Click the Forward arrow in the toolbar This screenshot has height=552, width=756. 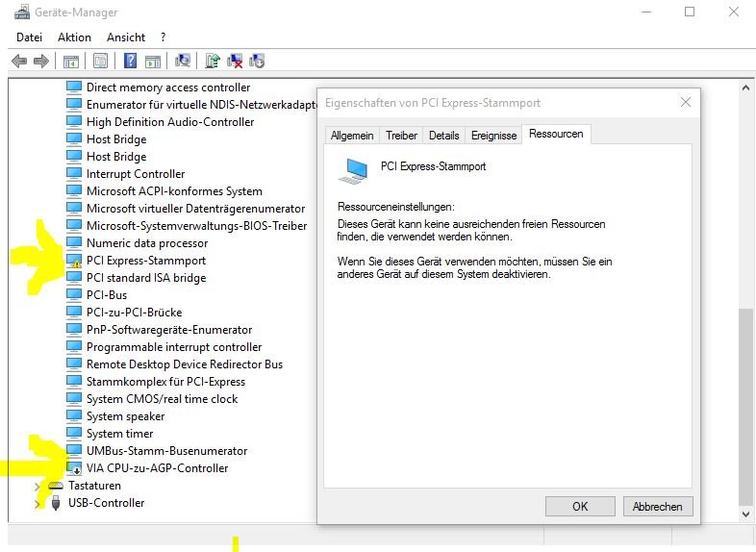tap(40, 61)
